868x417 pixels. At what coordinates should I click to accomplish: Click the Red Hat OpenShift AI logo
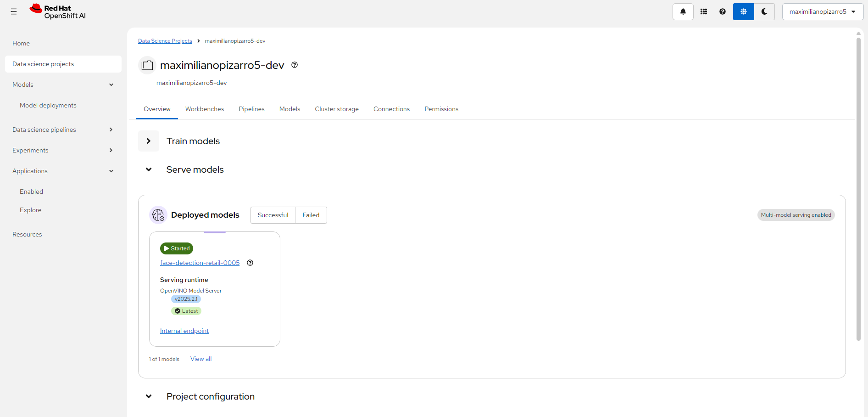[57, 11]
